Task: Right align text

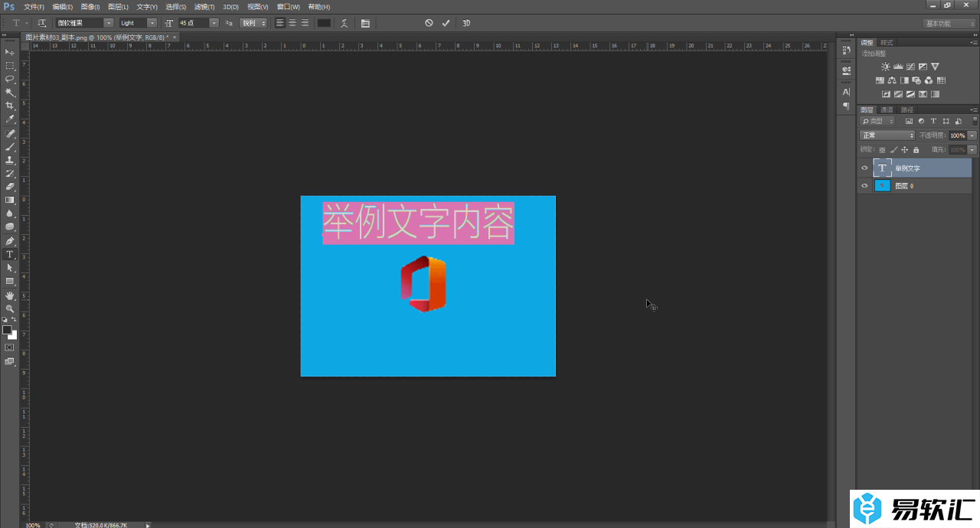Action: [305, 23]
